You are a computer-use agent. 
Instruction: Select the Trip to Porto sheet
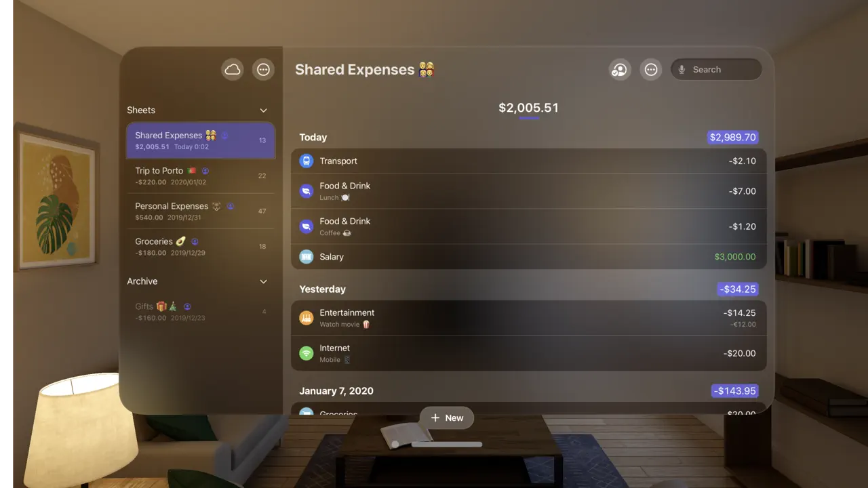pyautogui.click(x=201, y=176)
